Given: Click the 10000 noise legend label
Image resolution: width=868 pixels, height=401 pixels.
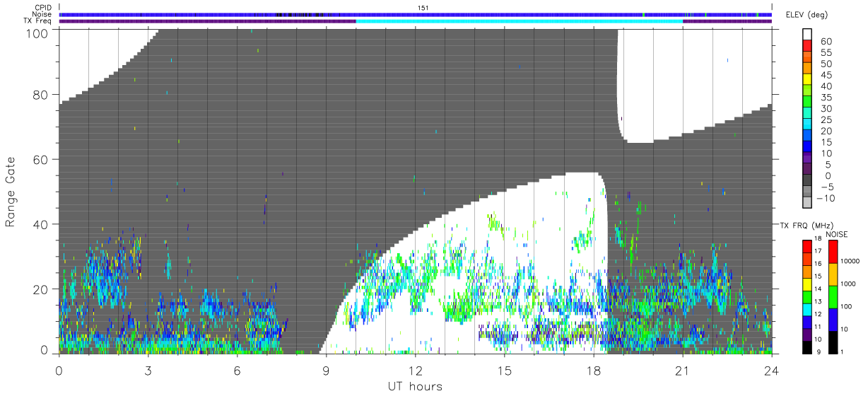Looking at the screenshot, I should [850, 262].
